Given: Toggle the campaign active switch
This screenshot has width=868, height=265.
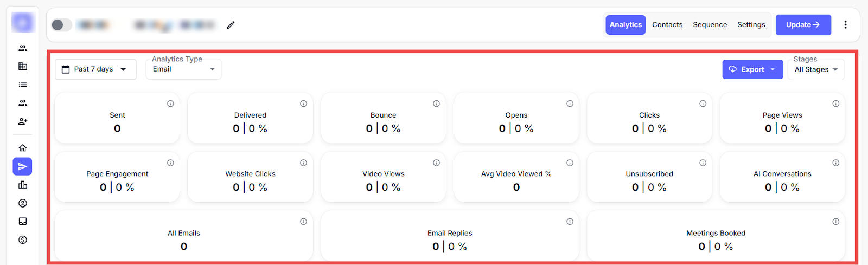Looking at the screenshot, I should (61, 25).
